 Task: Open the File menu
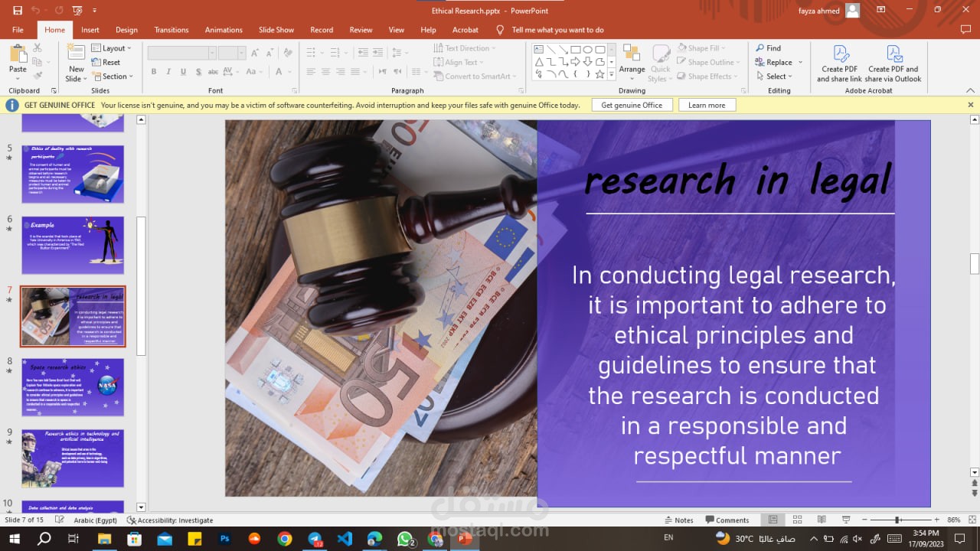pos(18,30)
